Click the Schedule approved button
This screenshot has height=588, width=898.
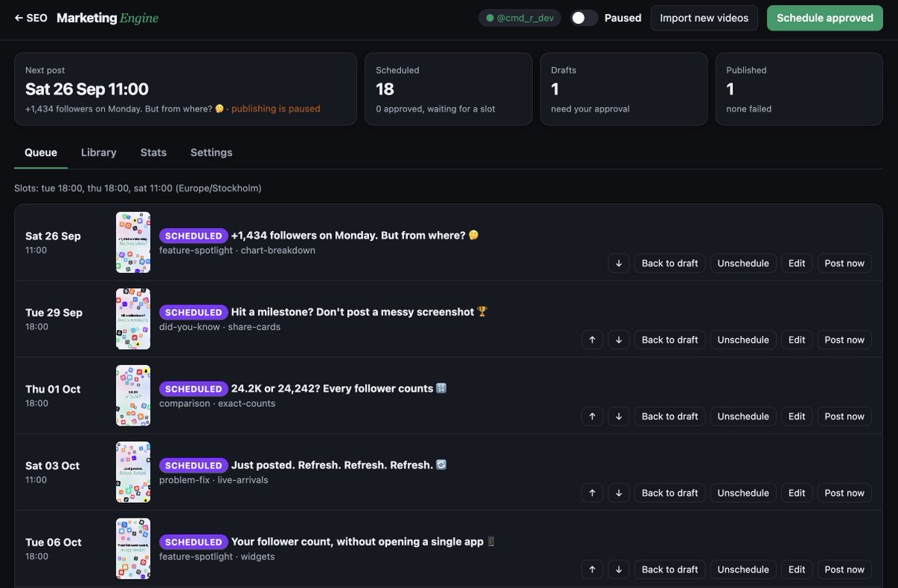pos(825,18)
